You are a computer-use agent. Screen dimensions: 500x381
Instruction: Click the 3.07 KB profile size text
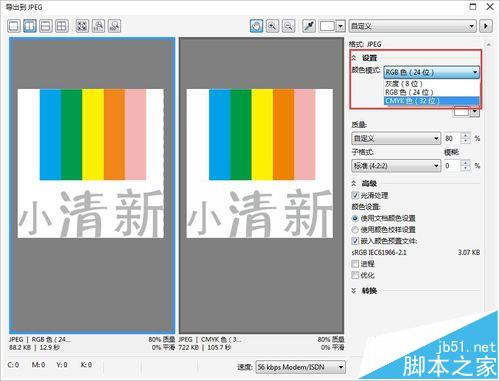469,252
